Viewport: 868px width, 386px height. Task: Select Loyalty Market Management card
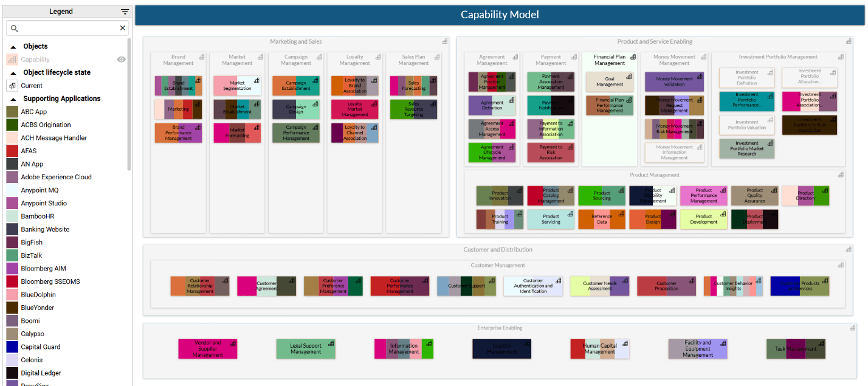355,109
